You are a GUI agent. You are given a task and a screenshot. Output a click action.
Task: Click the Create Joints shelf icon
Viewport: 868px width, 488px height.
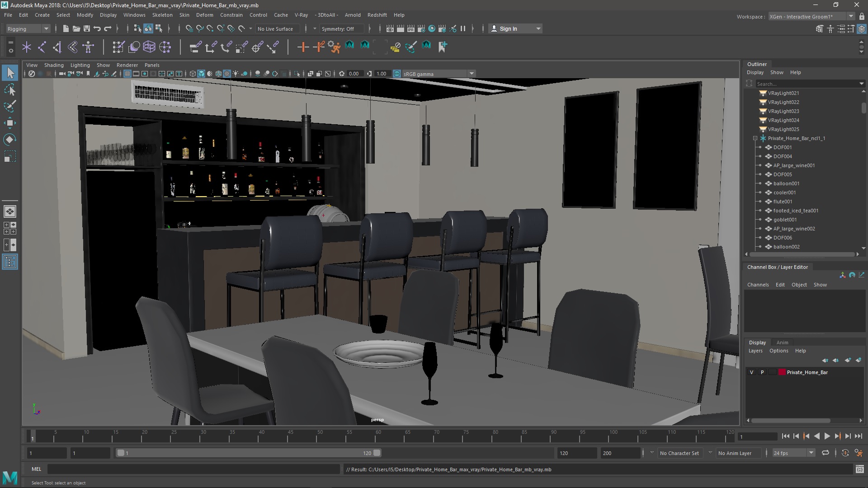point(42,47)
